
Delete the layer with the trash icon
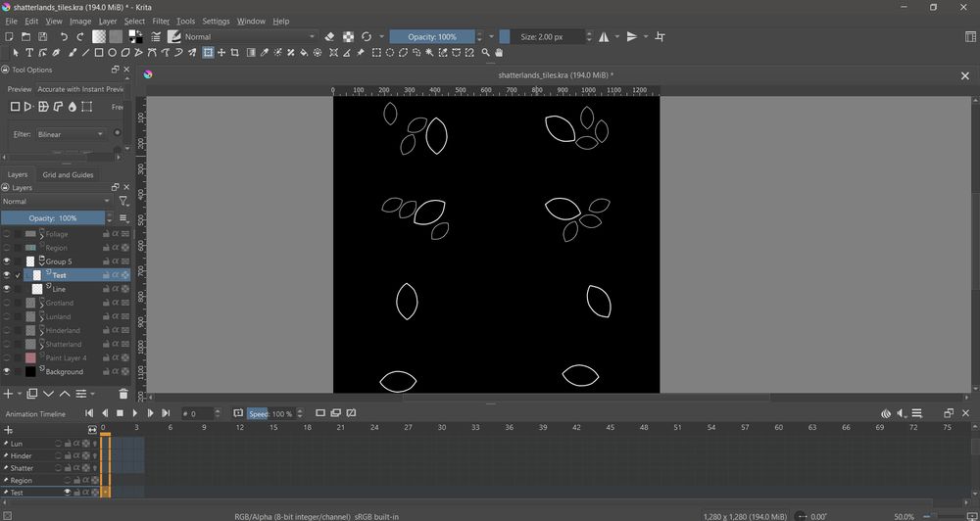(123, 394)
